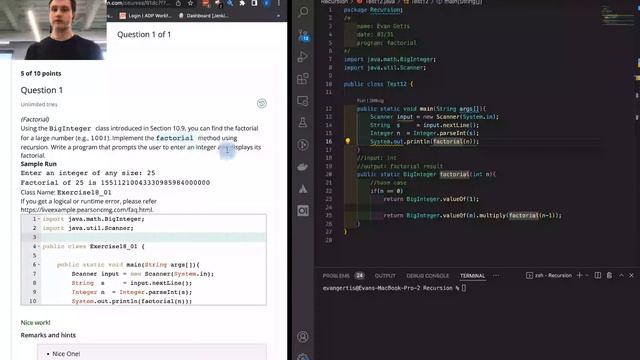This screenshot has height=360, width=640.
Task: Click the 'Question 1 of 1' heading
Action: [144, 35]
